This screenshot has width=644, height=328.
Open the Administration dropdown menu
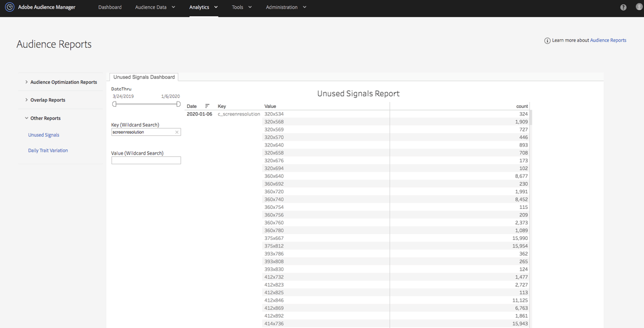[x=286, y=8]
